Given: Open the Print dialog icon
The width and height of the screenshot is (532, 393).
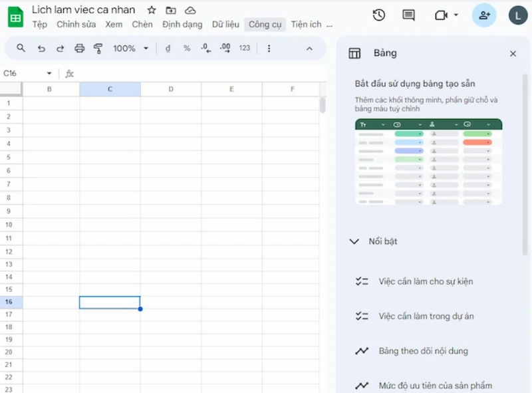Looking at the screenshot, I should 79,48.
